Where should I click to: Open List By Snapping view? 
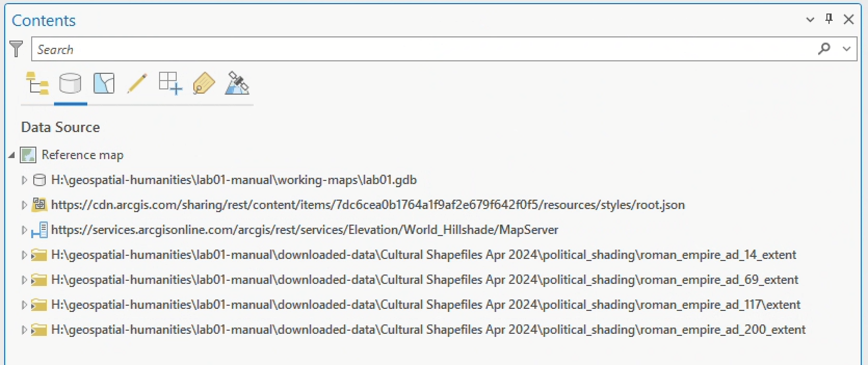pyautogui.click(x=170, y=83)
